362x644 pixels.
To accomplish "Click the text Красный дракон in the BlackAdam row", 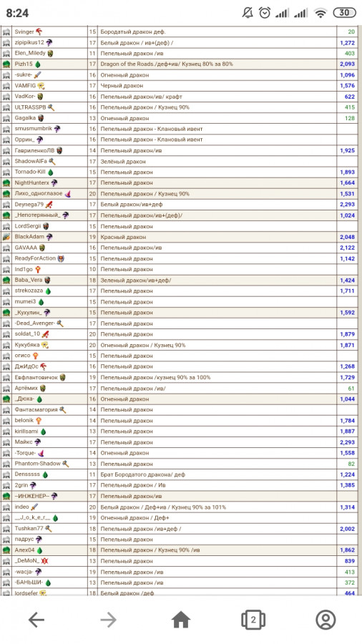I will coord(123,237).
